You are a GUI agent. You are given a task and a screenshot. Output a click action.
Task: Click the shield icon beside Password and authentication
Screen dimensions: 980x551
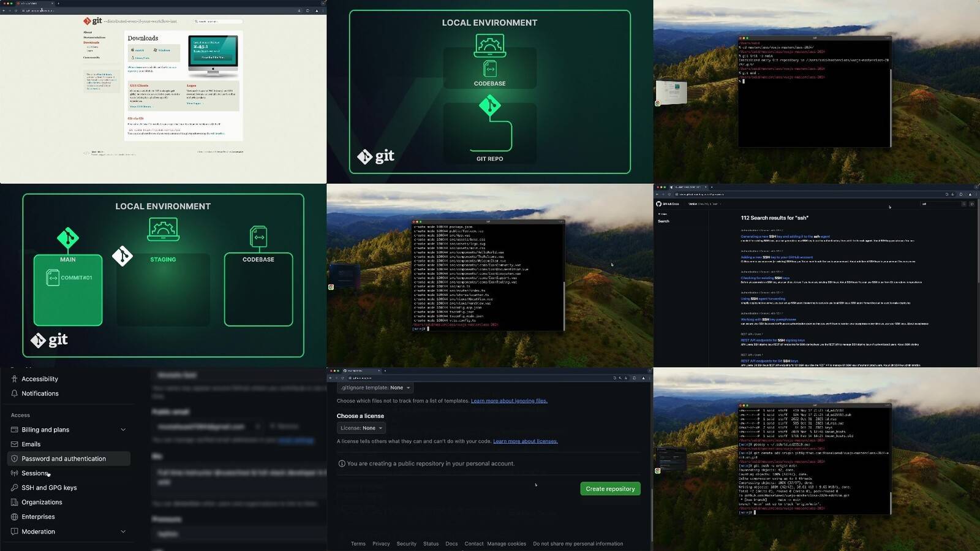pos(14,458)
